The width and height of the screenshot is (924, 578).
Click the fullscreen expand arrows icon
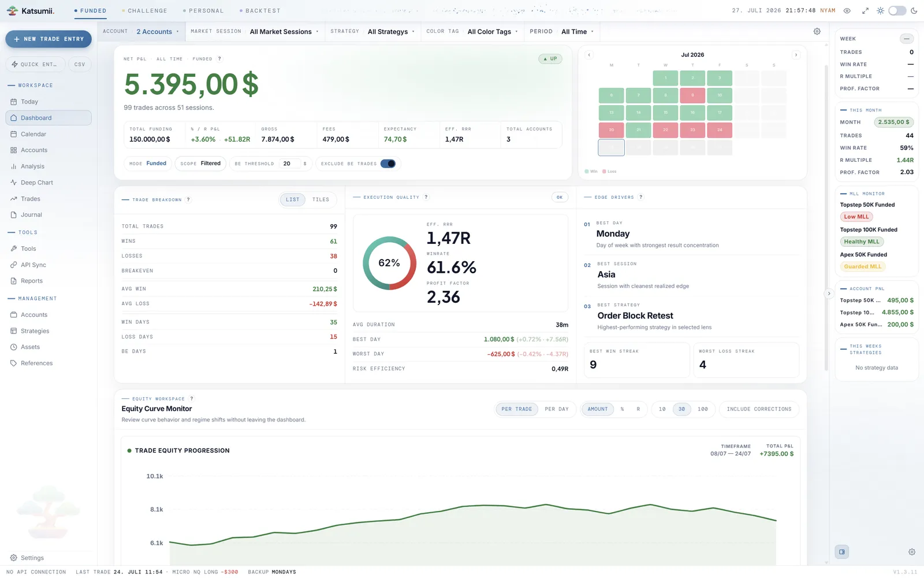coord(865,10)
